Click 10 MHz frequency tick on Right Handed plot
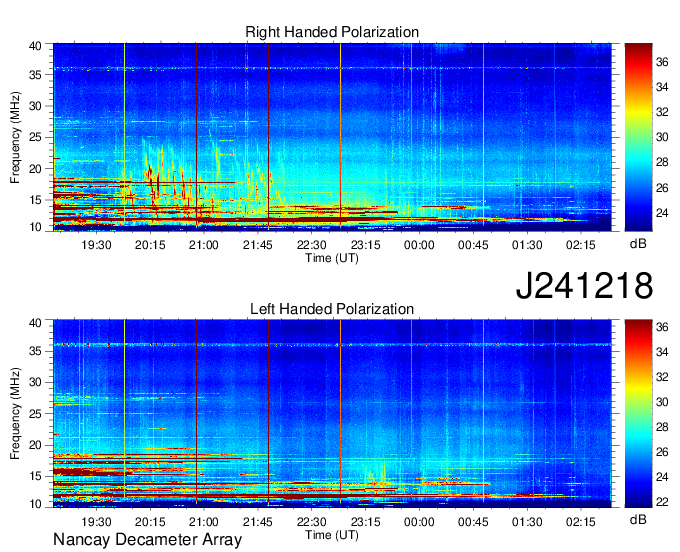 tap(36, 227)
